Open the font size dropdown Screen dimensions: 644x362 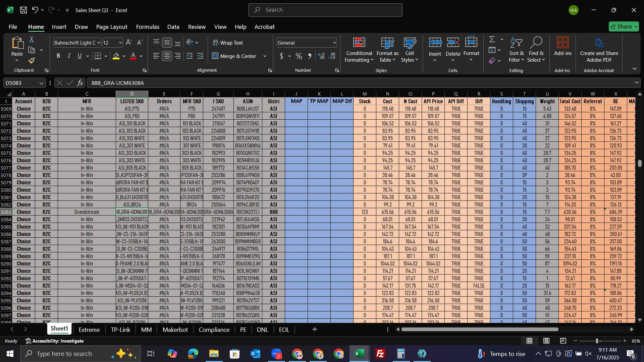coord(120,43)
